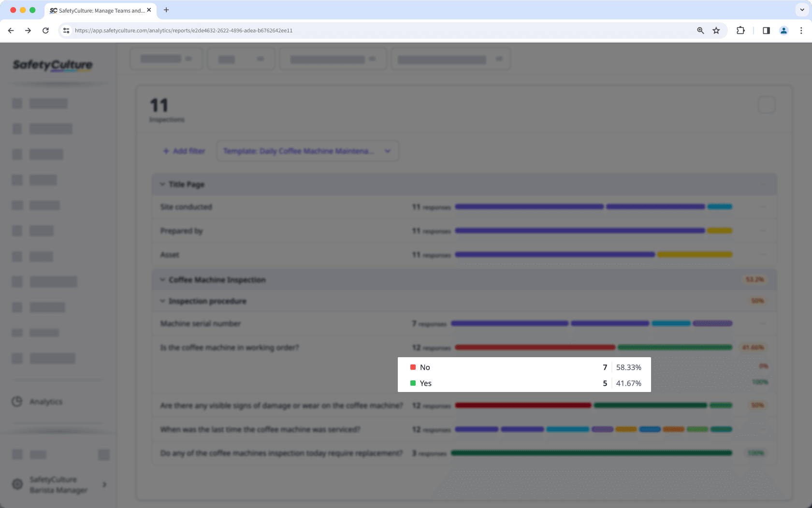
Task: Click the SafetyCulture logo
Action: point(52,65)
